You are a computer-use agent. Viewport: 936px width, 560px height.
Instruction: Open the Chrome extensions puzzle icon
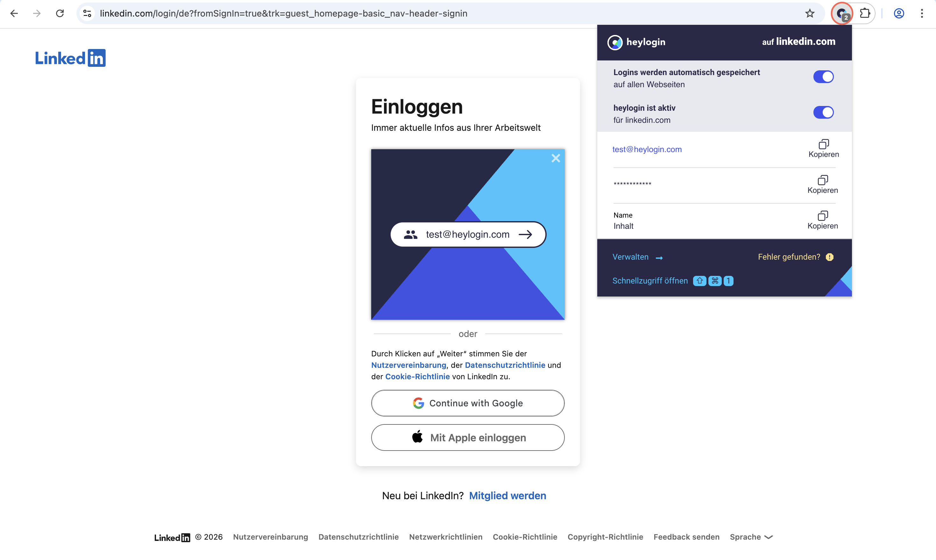(x=865, y=14)
